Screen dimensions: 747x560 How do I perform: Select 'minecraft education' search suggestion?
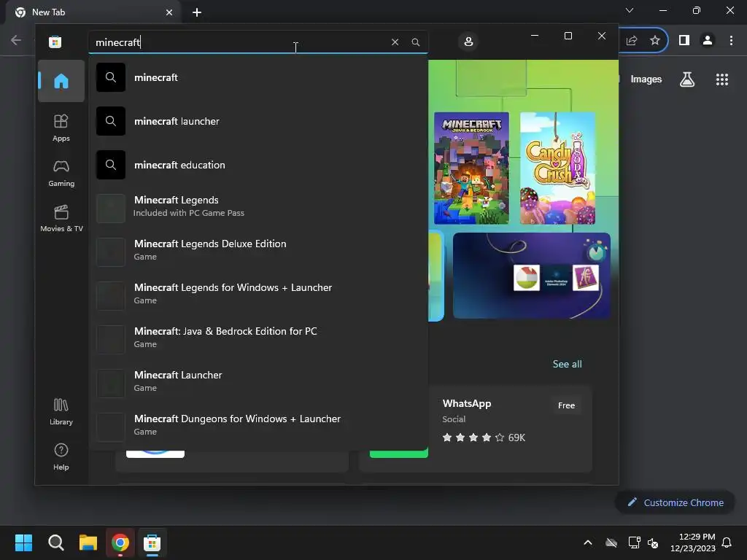[x=258, y=165]
